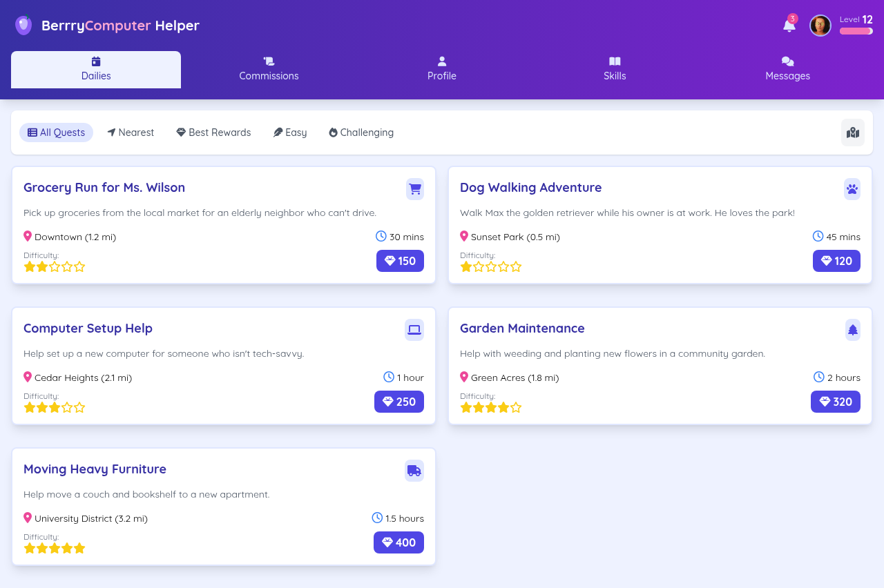Viewport: 884px width, 588px height.
Task: Click the Level 12 progress bar
Action: pos(856,31)
